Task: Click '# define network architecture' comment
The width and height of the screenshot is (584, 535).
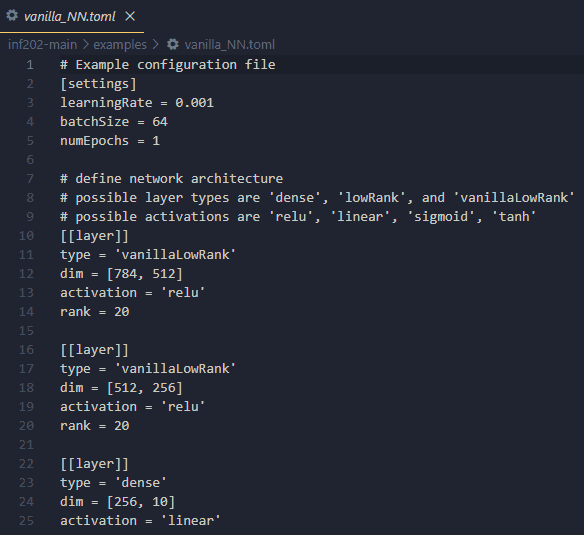Action: click(x=171, y=179)
